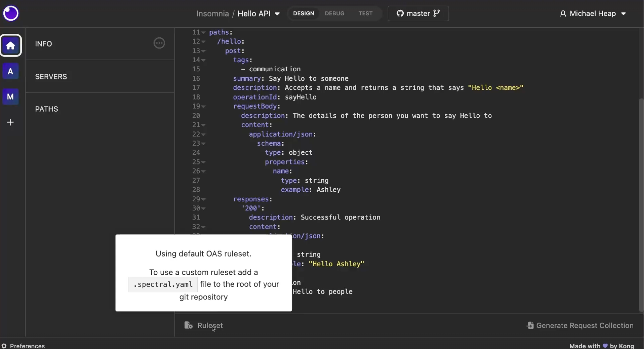Image resolution: width=644 pixels, height=349 pixels.
Task: Select the 'M' workspace icon in sidebar
Action: pos(10,97)
